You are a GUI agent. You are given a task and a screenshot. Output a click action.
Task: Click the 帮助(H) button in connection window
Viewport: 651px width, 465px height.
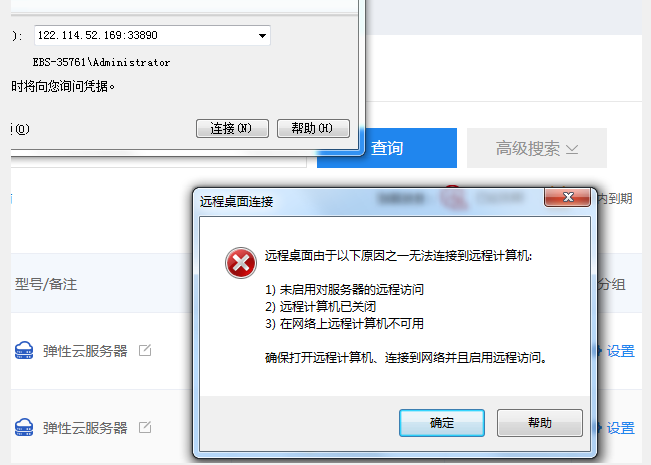(313, 128)
